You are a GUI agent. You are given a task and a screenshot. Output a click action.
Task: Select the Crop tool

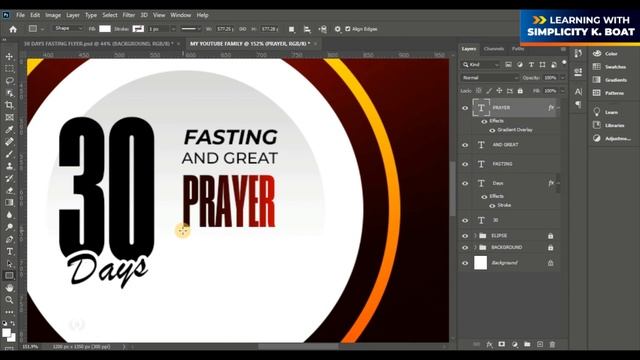(9, 105)
